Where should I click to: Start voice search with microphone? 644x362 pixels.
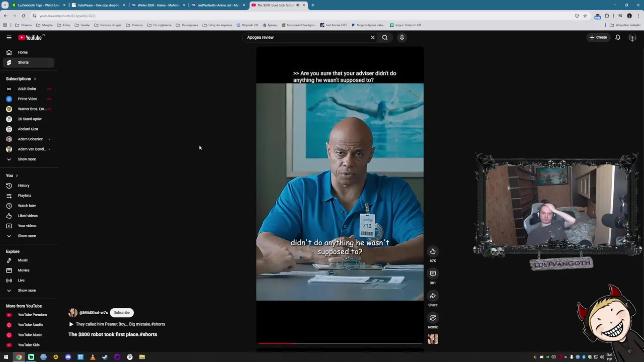(x=402, y=37)
